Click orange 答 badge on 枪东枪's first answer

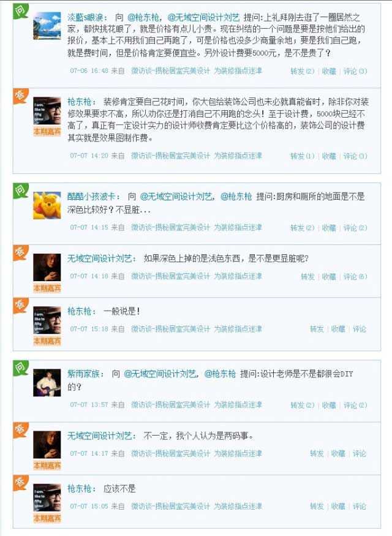coord(20,96)
